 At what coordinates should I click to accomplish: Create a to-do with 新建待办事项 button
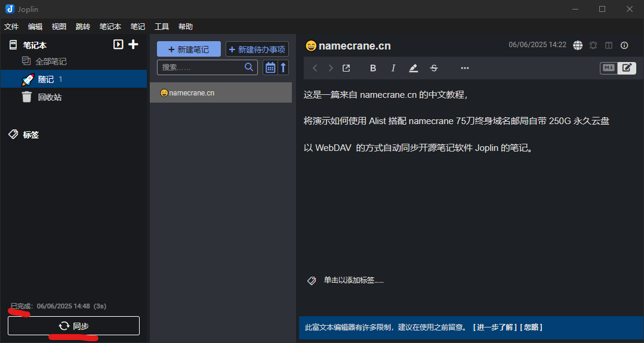[x=257, y=50]
